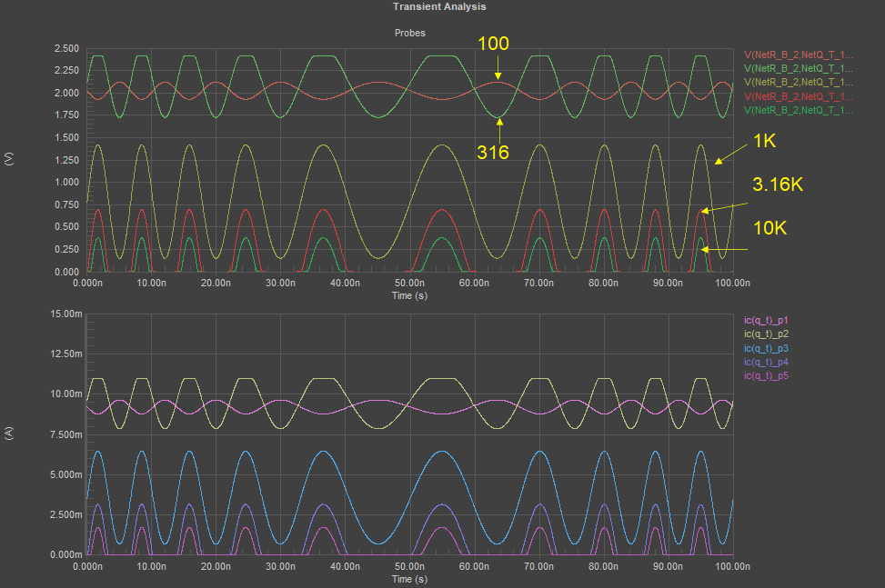
Task: Click the 15.00m tick on the current axis
Action: 62,314
